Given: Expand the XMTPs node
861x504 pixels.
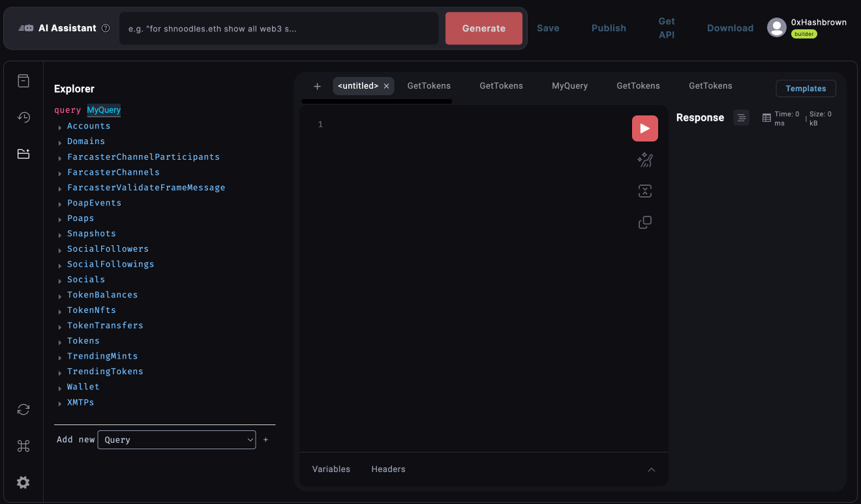Looking at the screenshot, I should (x=60, y=403).
